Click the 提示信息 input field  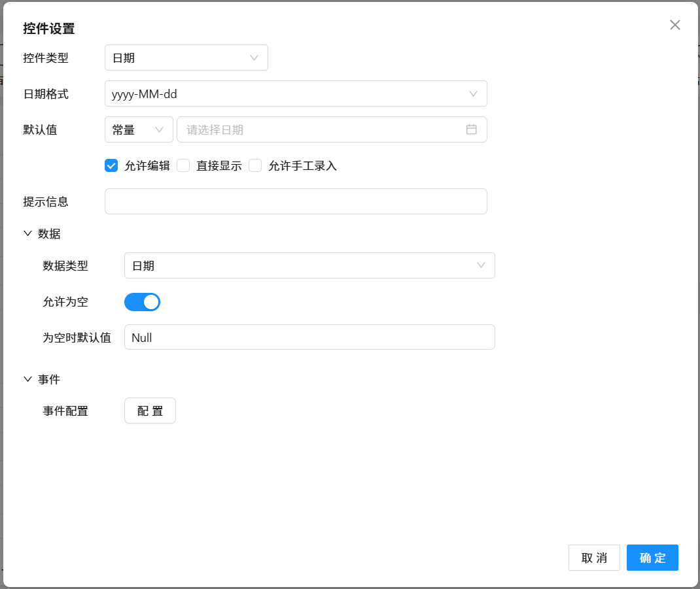click(296, 201)
